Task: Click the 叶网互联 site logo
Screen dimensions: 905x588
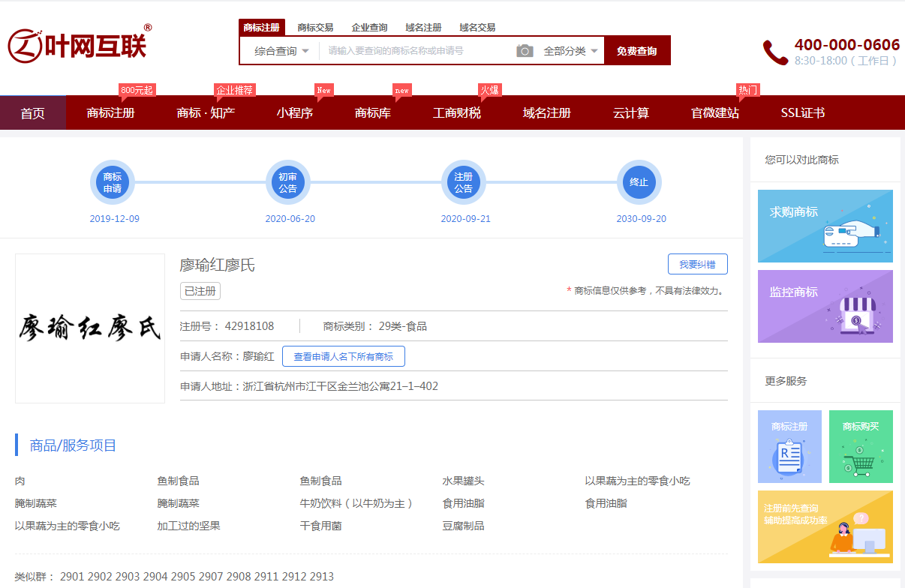Action: [80, 44]
